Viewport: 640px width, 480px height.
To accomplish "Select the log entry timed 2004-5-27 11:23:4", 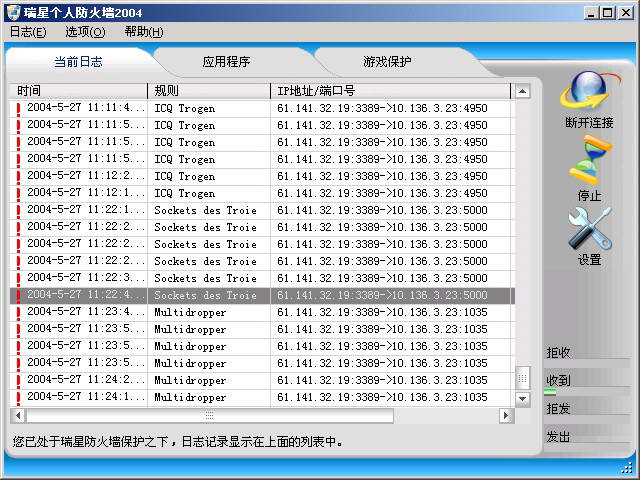I will click(85, 312).
